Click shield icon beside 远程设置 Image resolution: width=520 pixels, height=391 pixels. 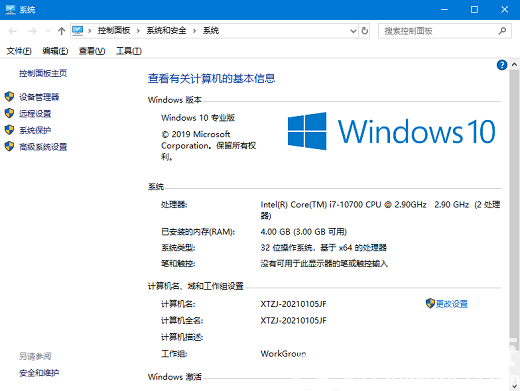click(9, 113)
